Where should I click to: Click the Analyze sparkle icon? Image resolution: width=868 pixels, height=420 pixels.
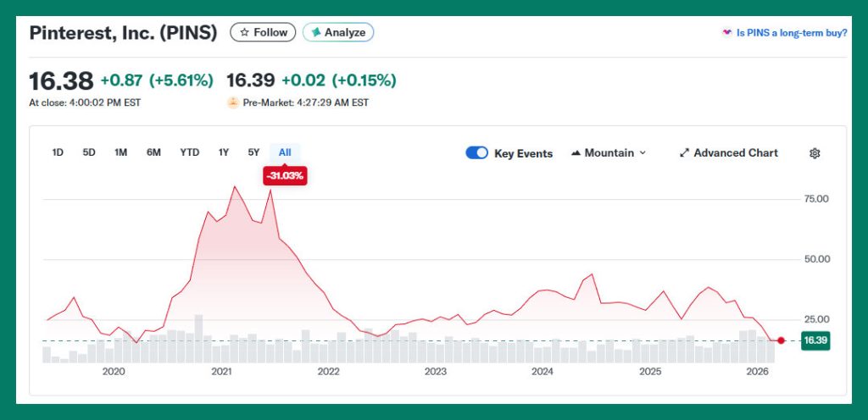[316, 32]
